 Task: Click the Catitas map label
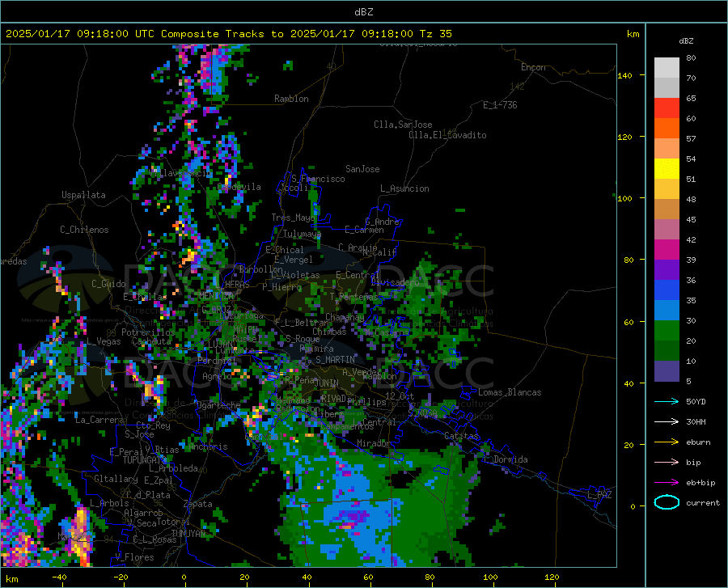tap(462, 436)
